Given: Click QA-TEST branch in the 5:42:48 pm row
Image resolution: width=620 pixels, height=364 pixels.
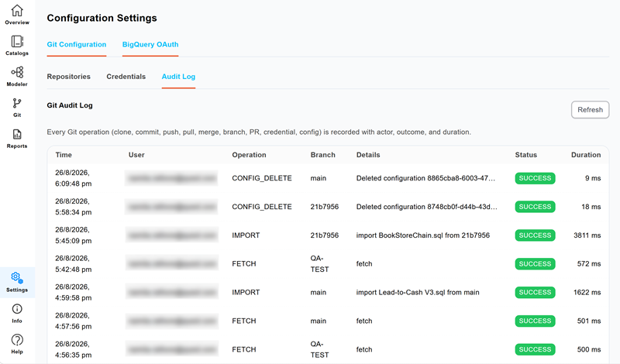Looking at the screenshot, I should (x=319, y=263).
